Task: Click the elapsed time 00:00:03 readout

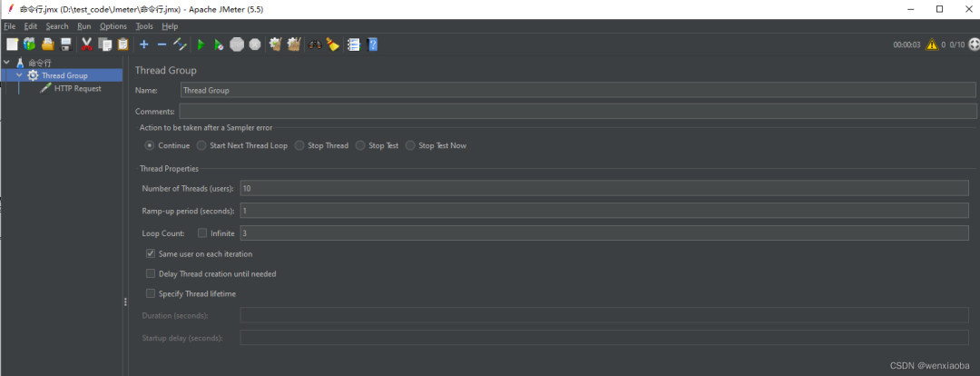Action: [x=906, y=45]
